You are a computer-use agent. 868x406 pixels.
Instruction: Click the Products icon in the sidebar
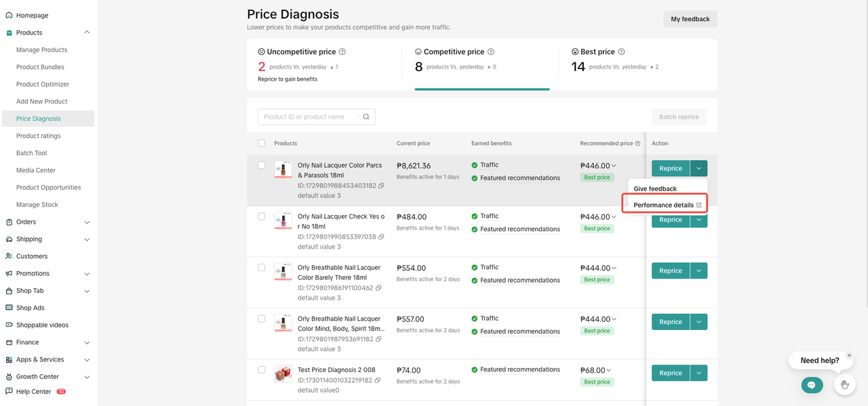point(8,32)
